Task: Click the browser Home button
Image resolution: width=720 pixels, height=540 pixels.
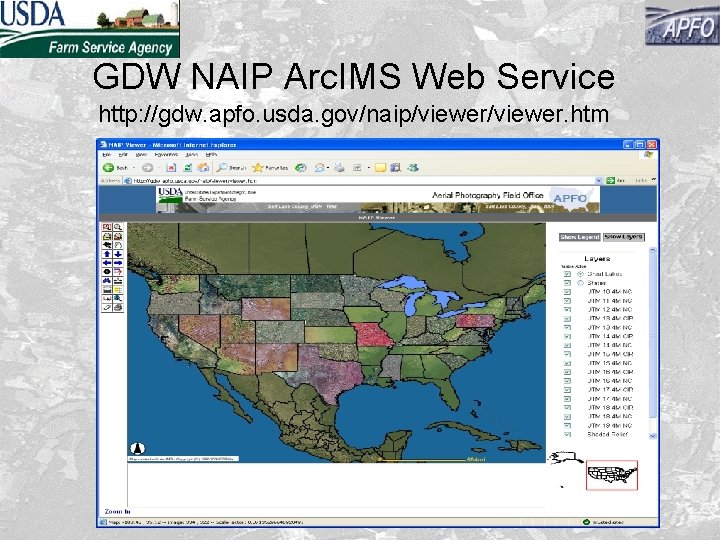Action: [203, 168]
